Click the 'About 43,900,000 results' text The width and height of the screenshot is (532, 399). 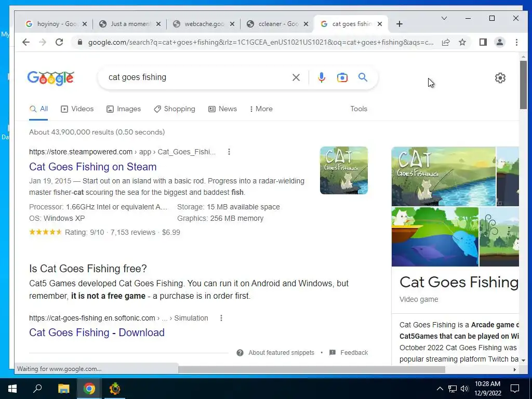tap(97, 132)
